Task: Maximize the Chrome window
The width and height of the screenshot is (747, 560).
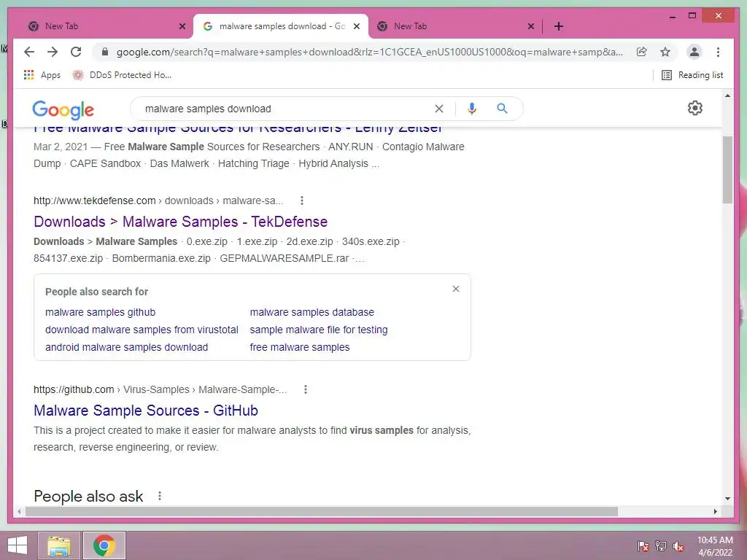Action: (692, 16)
